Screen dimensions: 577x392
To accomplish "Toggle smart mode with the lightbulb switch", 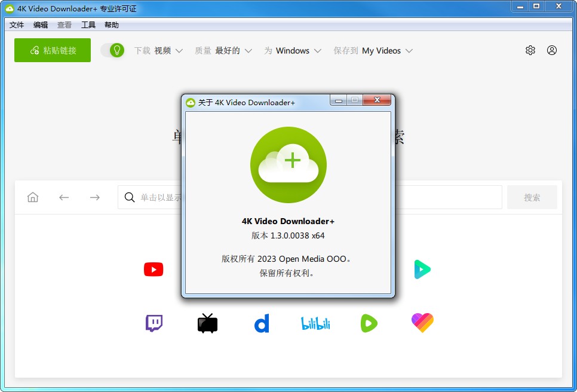I will point(113,50).
